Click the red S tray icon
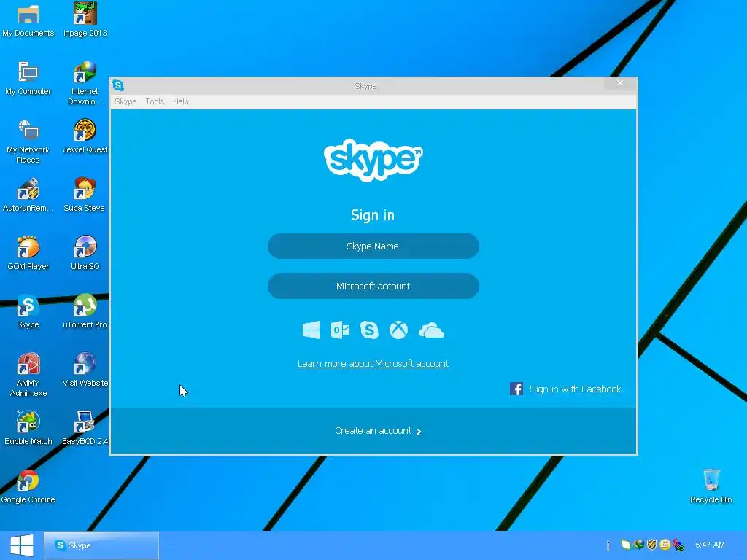This screenshot has width=747, height=560. tap(678, 545)
